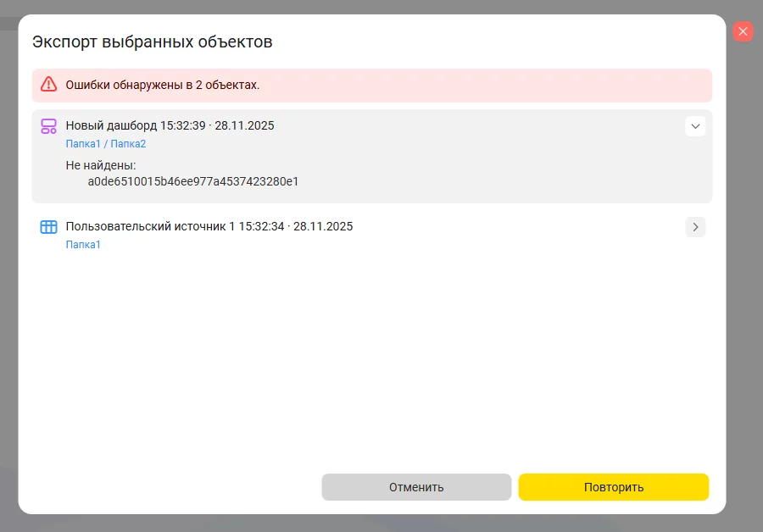Close the export dialog with red X
The height and width of the screenshot is (532, 763).
[x=743, y=31]
